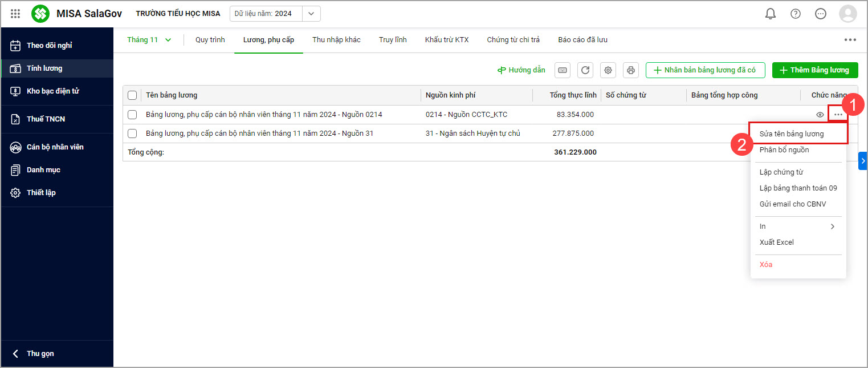This screenshot has width=868, height=368.
Task: Click Nhân bản bảng lương đã có
Action: point(704,70)
